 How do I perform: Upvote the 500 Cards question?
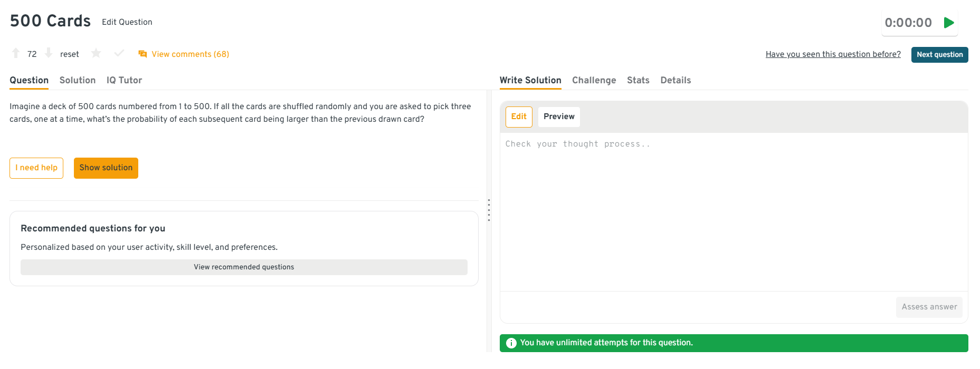[x=16, y=53]
